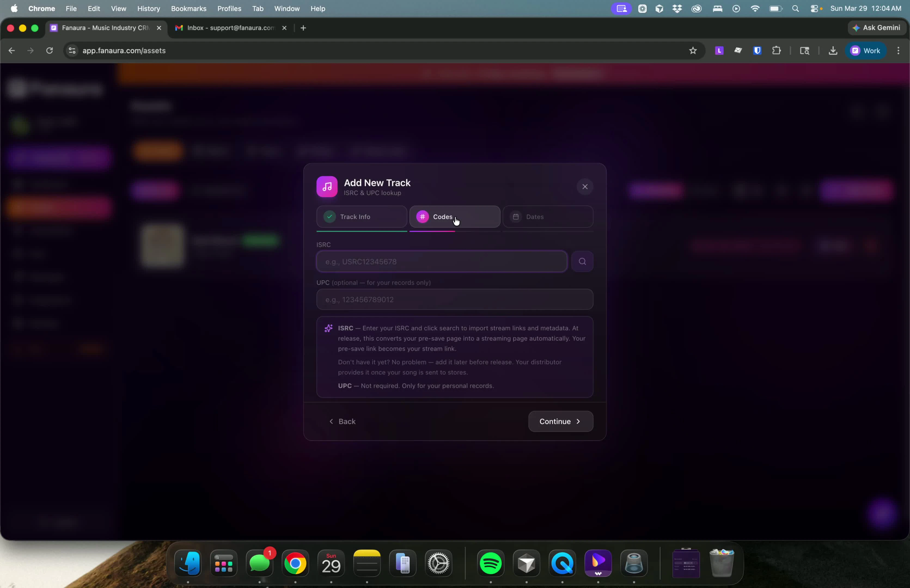Open Spotify from the Dock
Viewport: 910px width, 588px height.
pyautogui.click(x=491, y=563)
